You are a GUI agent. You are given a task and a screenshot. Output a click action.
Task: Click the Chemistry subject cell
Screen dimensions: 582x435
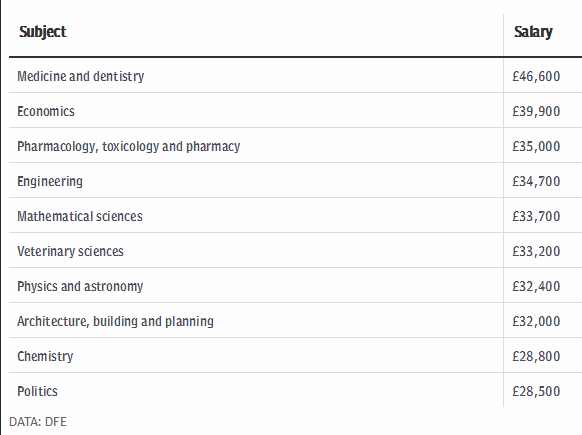coord(45,356)
